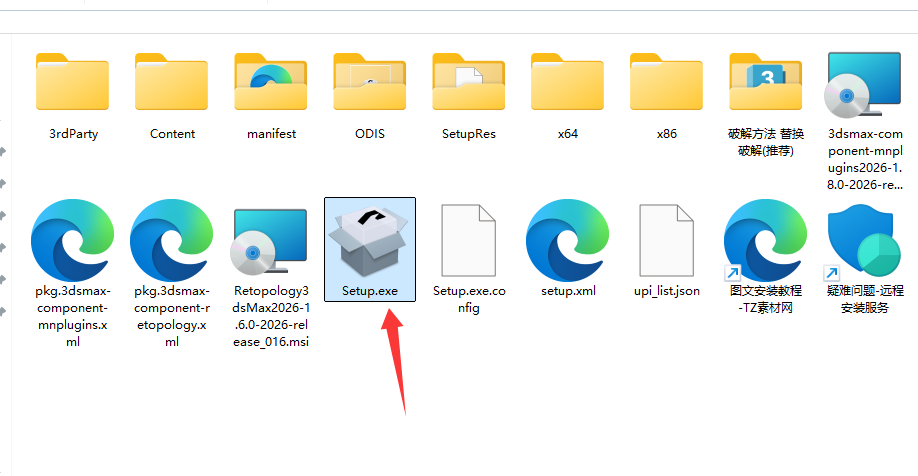Click the 3rdParty file name label
918x476 pixels.
tap(73, 134)
